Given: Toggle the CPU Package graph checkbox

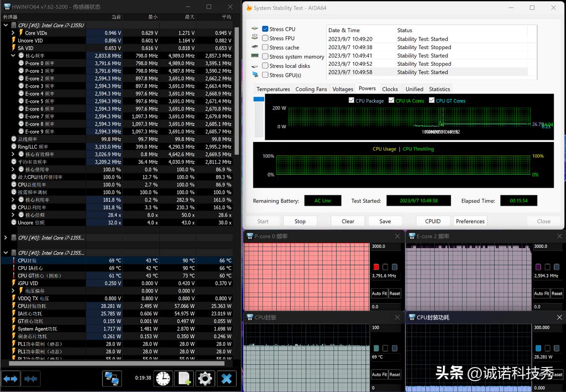Looking at the screenshot, I should (351, 100).
